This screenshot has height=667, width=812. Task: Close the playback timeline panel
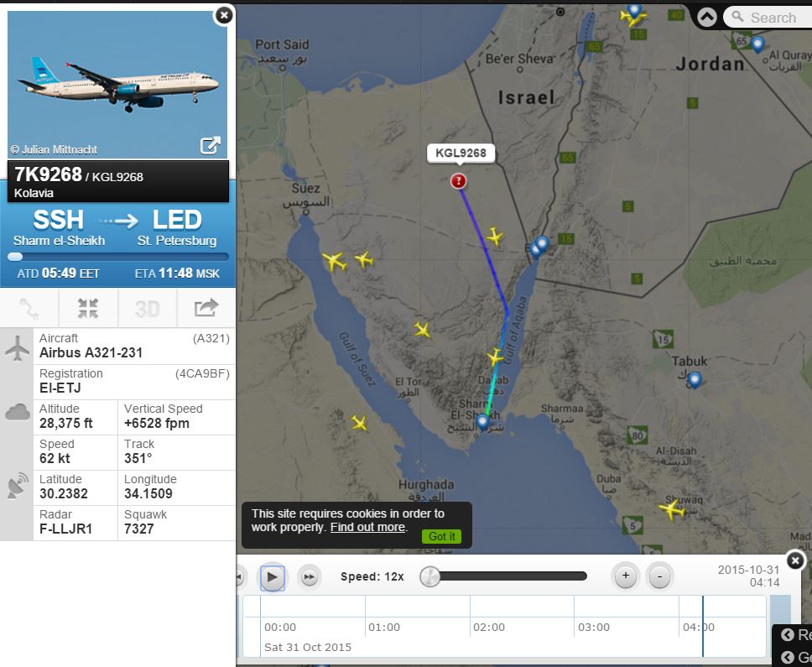coord(795,560)
